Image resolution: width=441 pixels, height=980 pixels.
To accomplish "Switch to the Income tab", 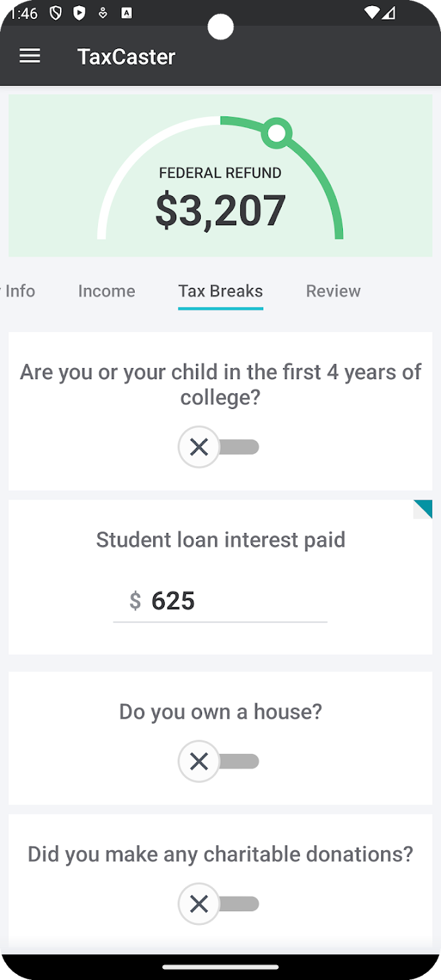I will point(107,291).
